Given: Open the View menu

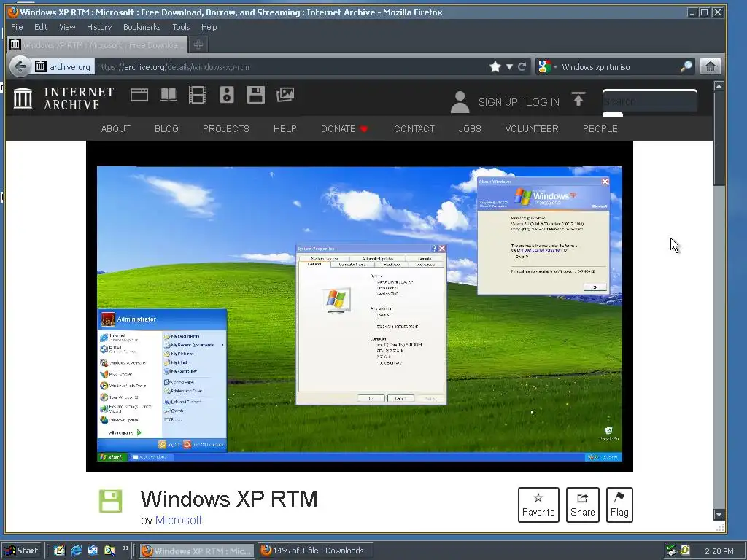Looking at the screenshot, I should tap(67, 27).
